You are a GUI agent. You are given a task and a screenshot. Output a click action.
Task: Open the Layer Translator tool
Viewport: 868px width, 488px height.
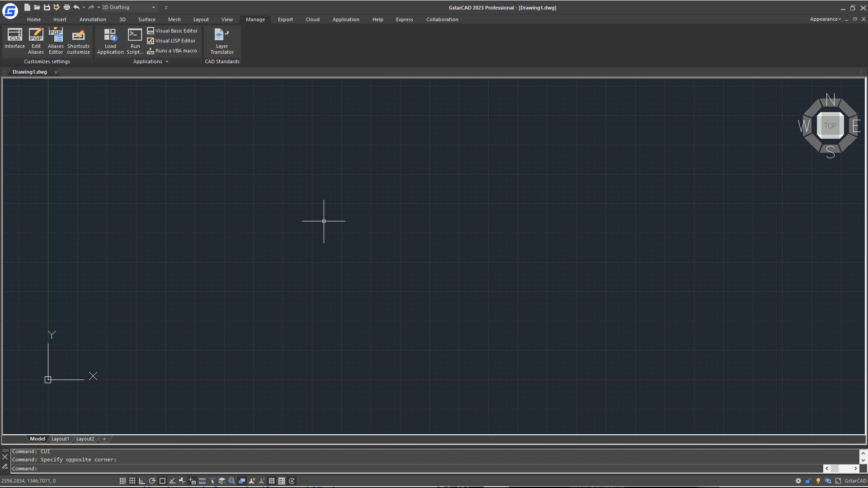(222, 41)
